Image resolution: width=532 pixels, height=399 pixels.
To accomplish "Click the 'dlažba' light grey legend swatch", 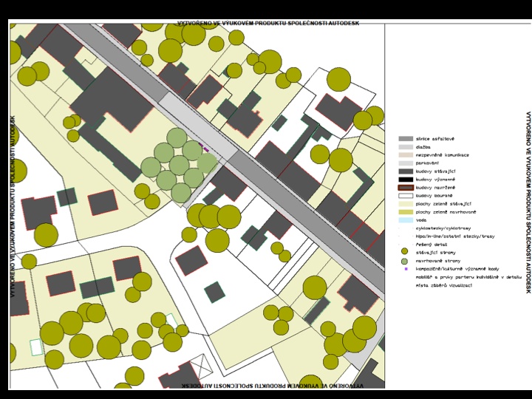I will (x=406, y=147).
